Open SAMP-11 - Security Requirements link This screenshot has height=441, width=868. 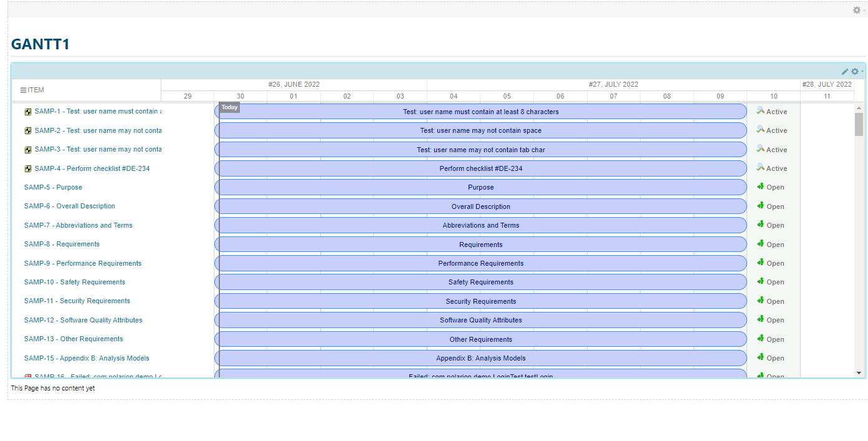(77, 301)
